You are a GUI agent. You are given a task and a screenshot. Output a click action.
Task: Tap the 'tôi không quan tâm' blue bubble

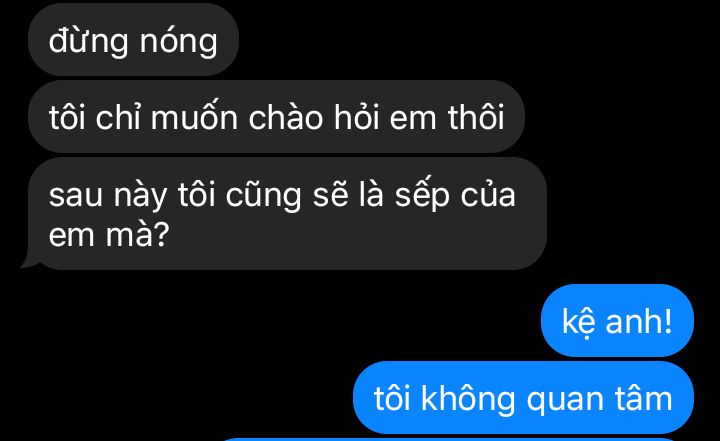(523, 397)
